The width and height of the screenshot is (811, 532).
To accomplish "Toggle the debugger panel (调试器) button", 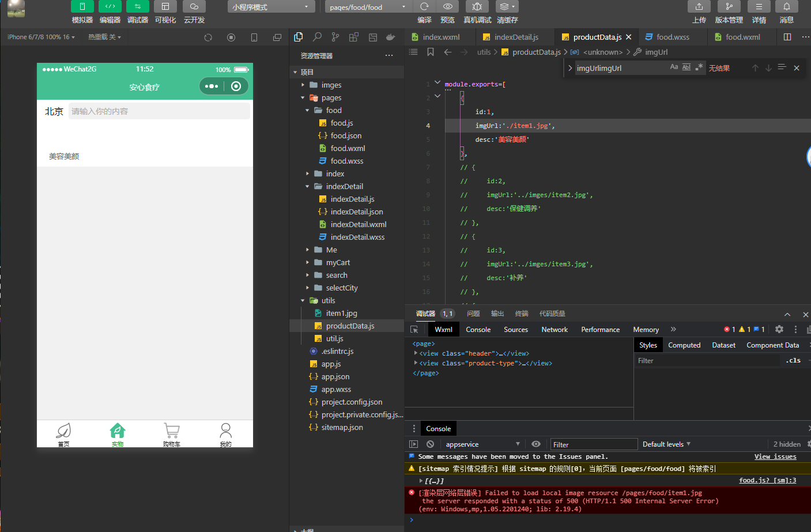I will click(x=138, y=6).
